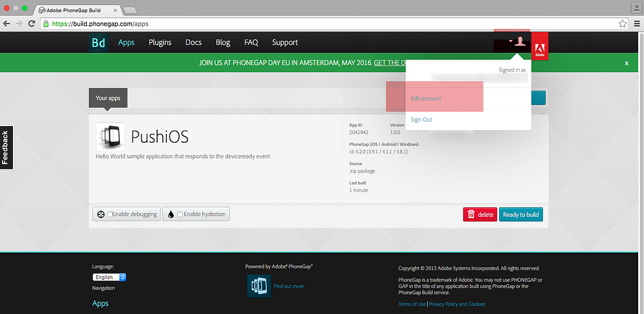Click the Hello World sample description text
This screenshot has width=644, height=314.
(184, 156)
